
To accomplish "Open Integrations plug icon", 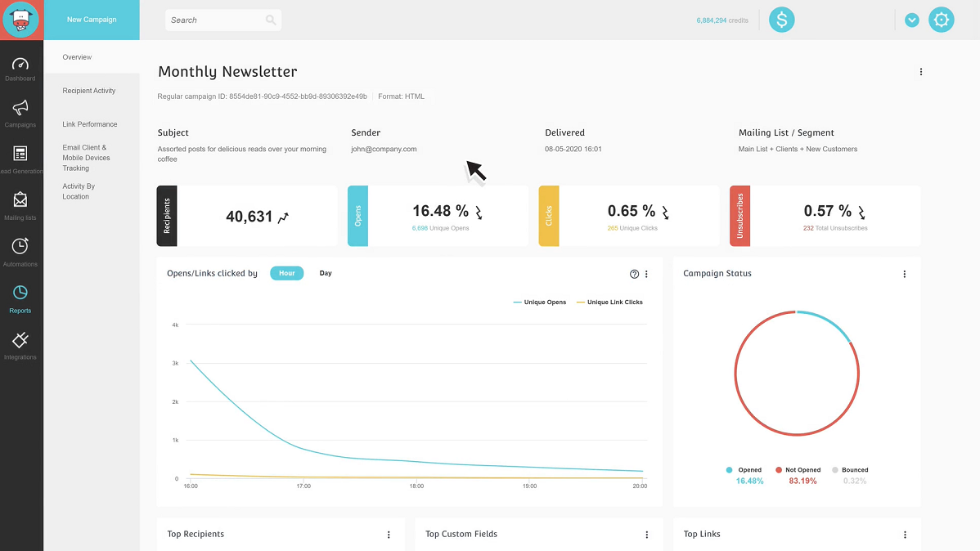I will 20,340.
